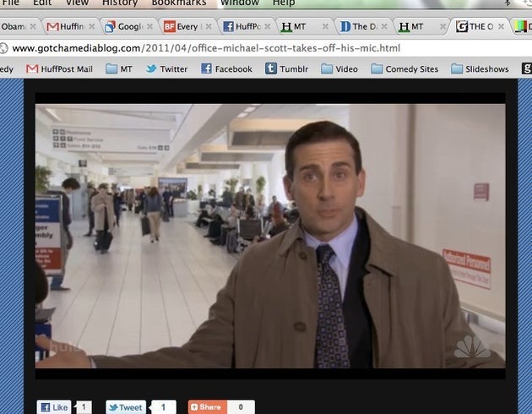Switch to the Google tab
The width and height of the screenshot is (532, 414).
click(x=129, y=26)
